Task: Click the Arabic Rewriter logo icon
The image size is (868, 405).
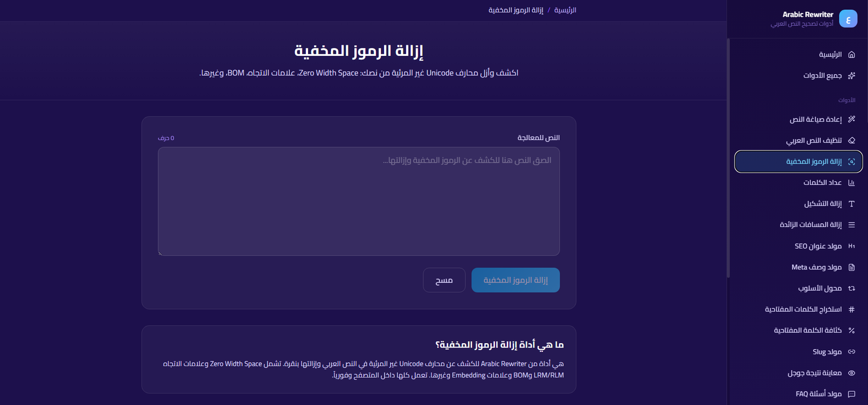Action: [848, 19]
